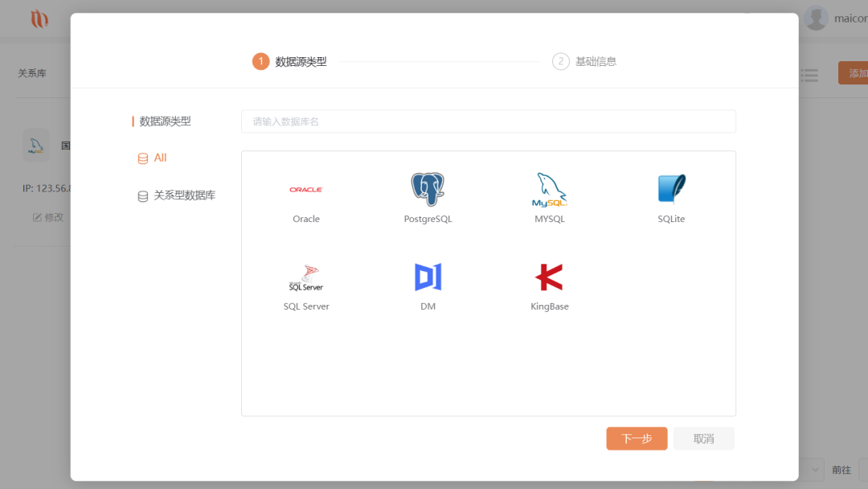Click the MySQL thumbnail in background list
The width and height of the screenshot is (868, 489).
[36, 146]
